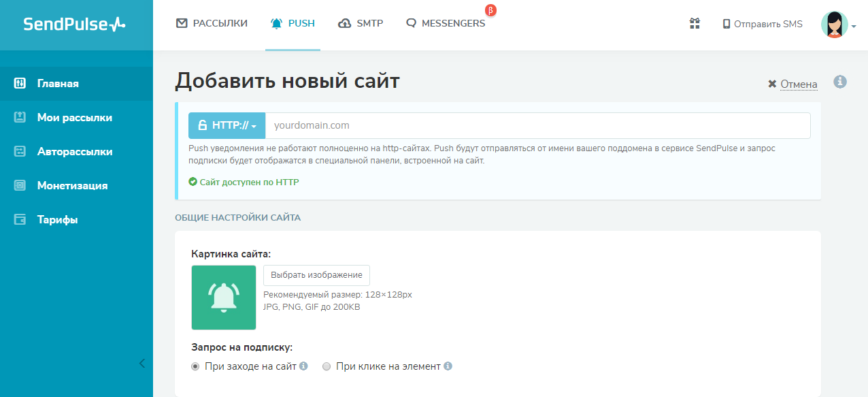Click Отмена to cancel
This screenshot has width=868, height=397.
pos(792,84)
